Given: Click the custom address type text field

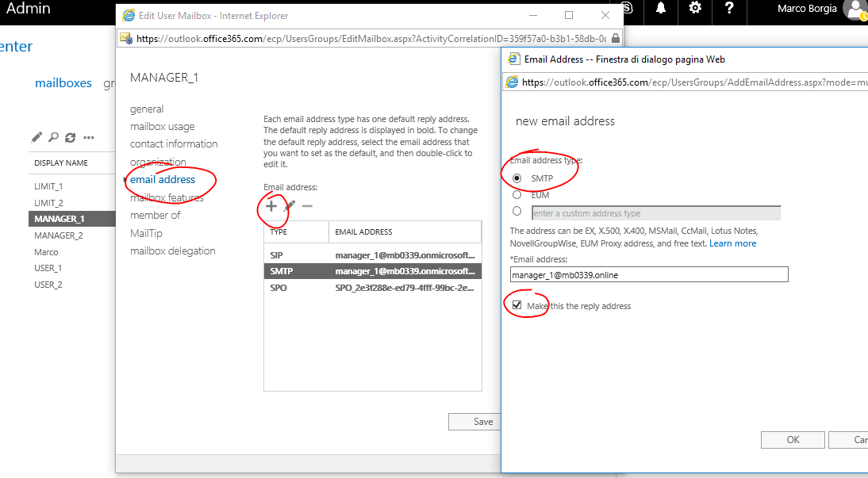Looking at the screenshot, I should (656, 213).
